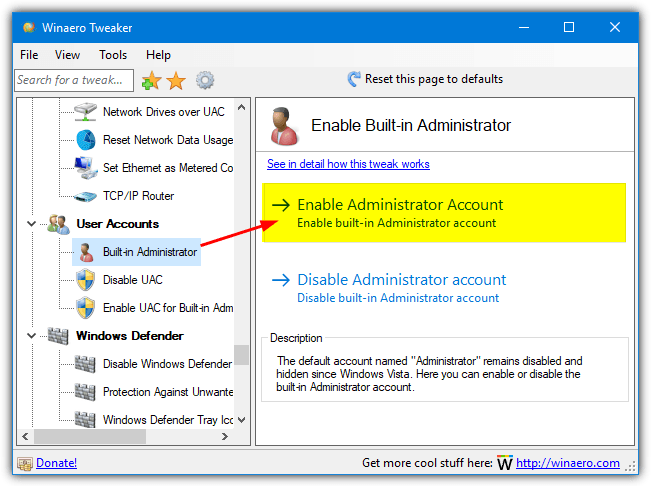Open the Tools menu
The image size is (651, 486).
coord(113,55)
